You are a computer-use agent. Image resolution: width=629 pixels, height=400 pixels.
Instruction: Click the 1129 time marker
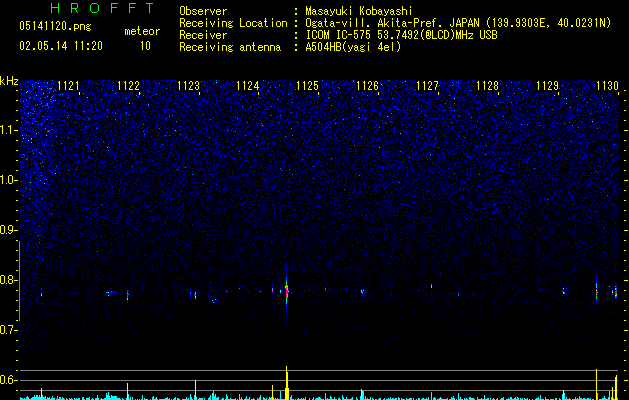(x=547, y=86)
